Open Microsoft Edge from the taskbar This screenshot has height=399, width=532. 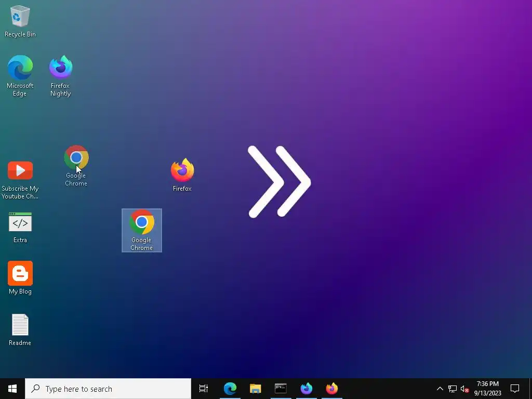pos(230,389)
